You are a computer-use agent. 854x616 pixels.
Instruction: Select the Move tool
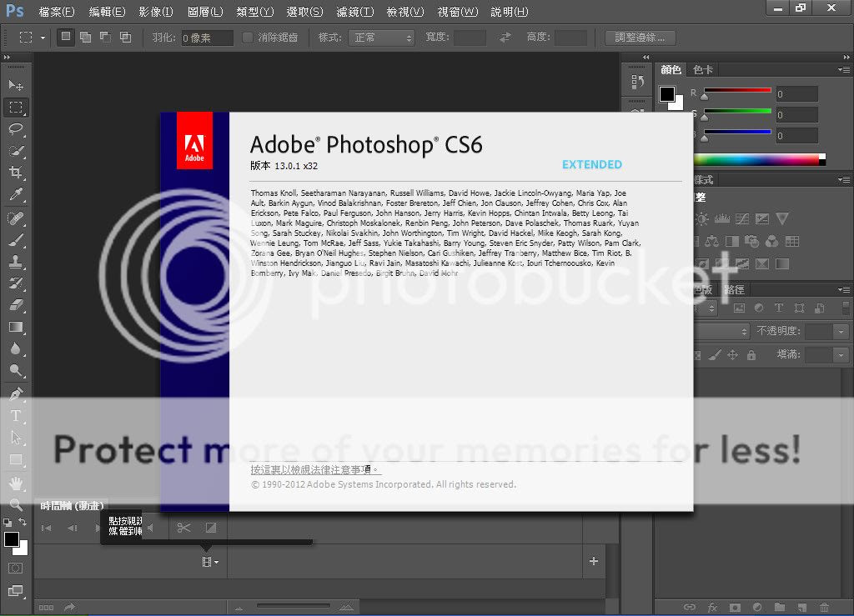click(x=16, y=85)
